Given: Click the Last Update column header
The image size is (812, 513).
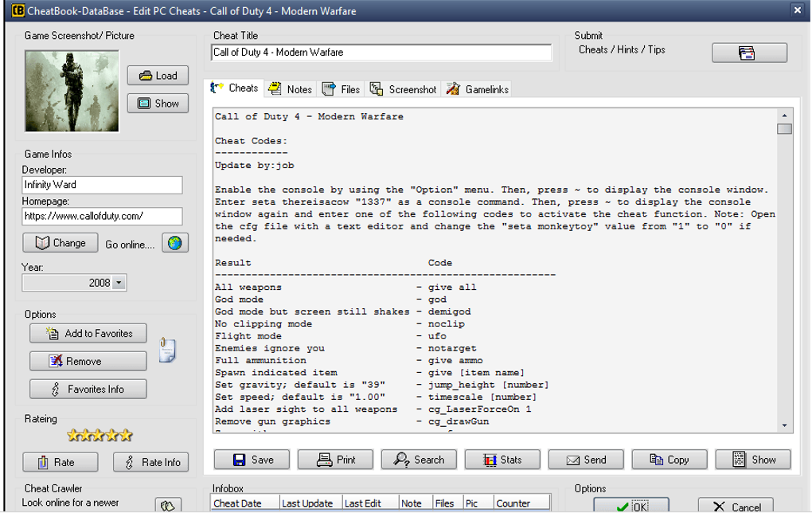Looking at the screenshot, I should point(310,503).
